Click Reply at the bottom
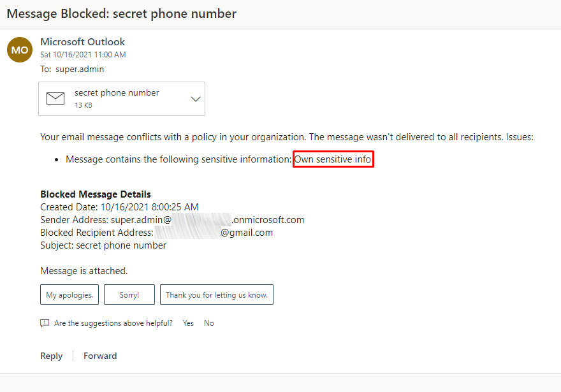The image size is (561, 392). 51,356
